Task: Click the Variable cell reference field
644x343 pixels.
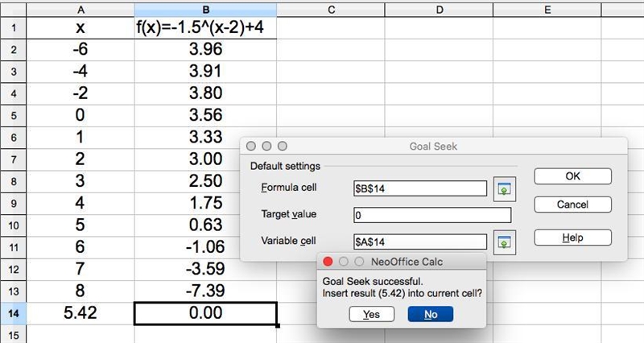Action: pos(420,242)
